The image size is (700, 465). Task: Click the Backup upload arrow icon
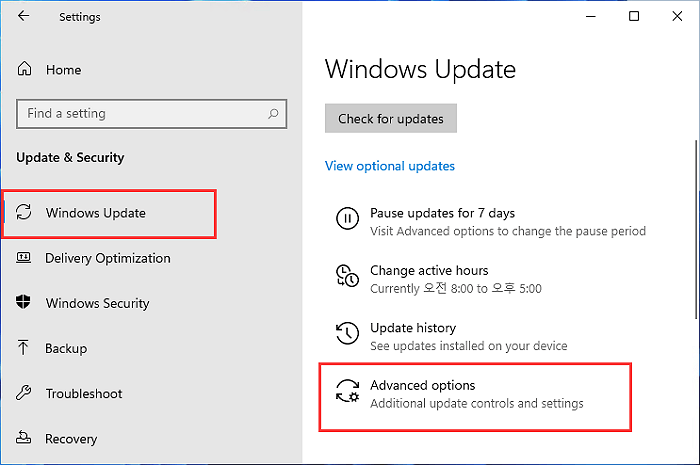(x=24, y=348)
